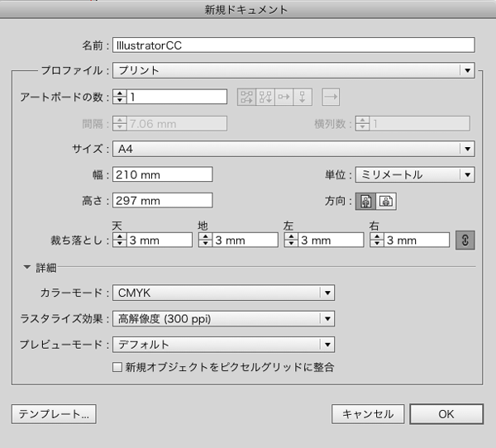Select the grid by column artboard layout icon
This screenshot has width=496, height=448.
(266, 97)
